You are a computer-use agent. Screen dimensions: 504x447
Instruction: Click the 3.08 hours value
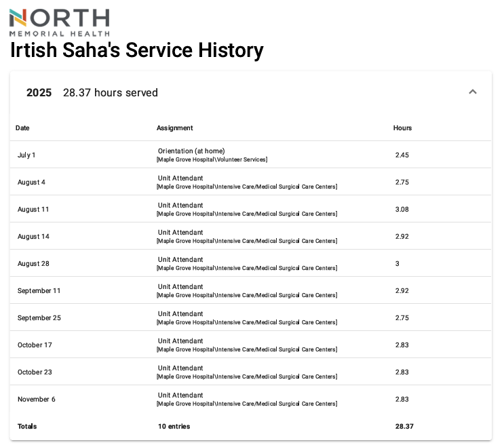[x=402, y=209]
